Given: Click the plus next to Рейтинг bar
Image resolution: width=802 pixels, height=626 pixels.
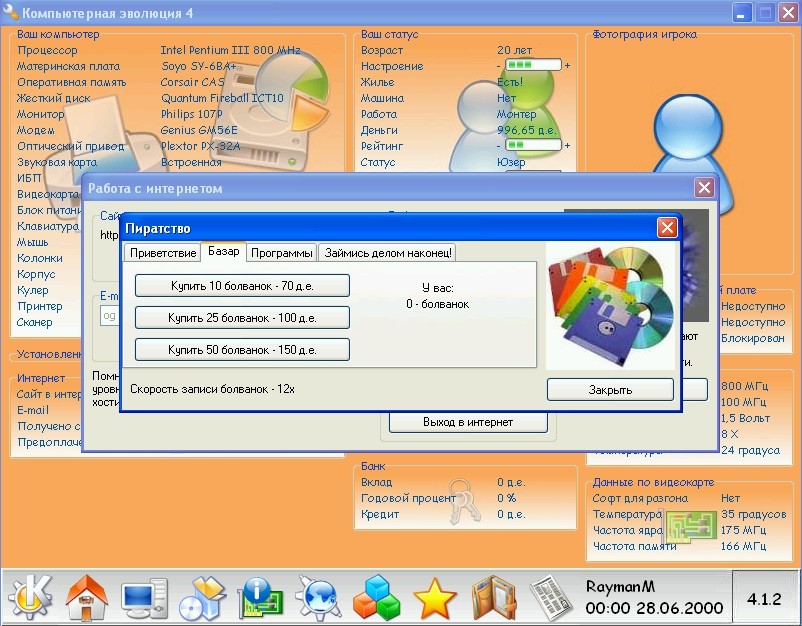Looking at the screenshot, I should coord(567,145).
